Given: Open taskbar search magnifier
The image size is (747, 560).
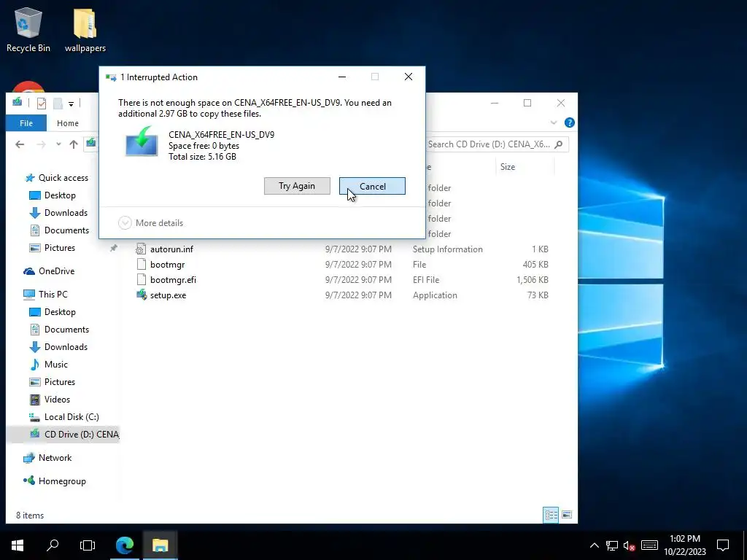Looking at the screenshot, I should 53,545.
